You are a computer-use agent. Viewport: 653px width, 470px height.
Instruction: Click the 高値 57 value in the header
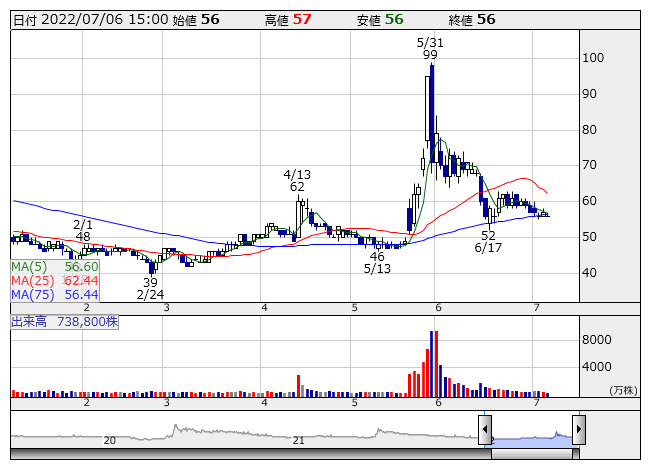[301, 19]
